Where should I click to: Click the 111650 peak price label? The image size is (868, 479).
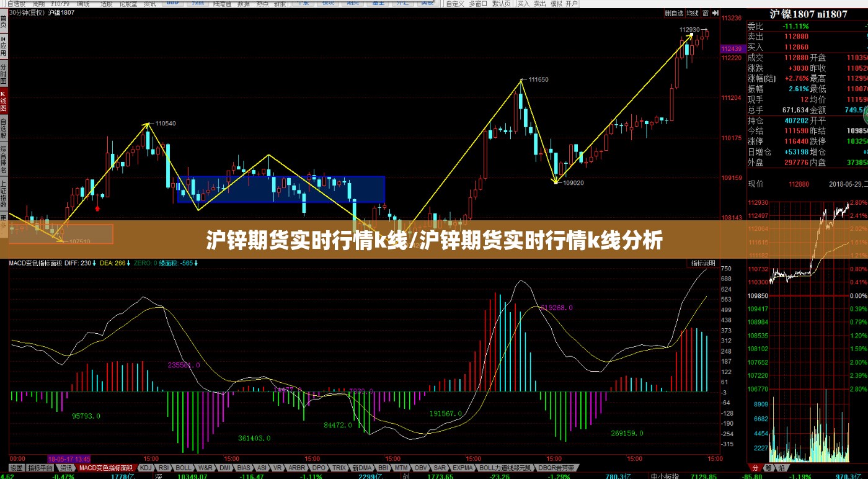[x=538, y=79]
